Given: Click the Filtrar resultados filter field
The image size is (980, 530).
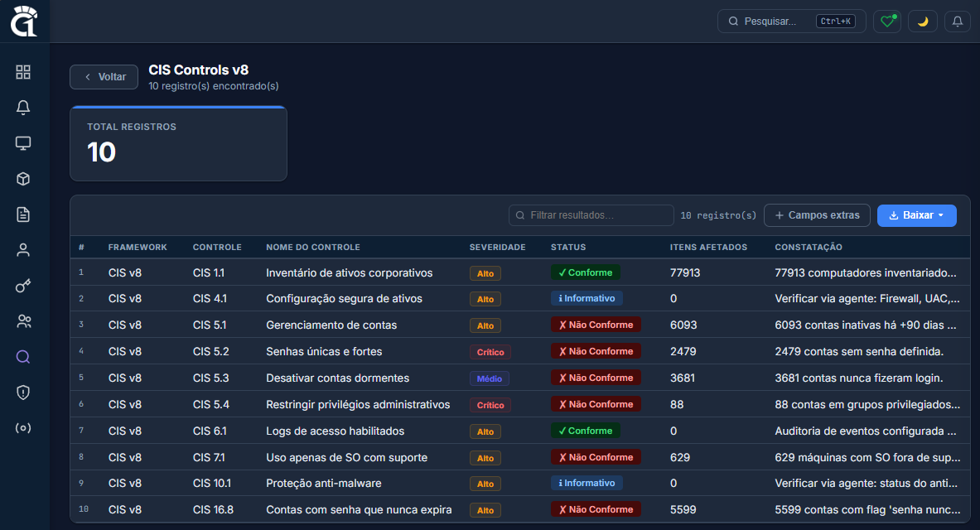Looking at the screenshot, I should click(591, 215).
